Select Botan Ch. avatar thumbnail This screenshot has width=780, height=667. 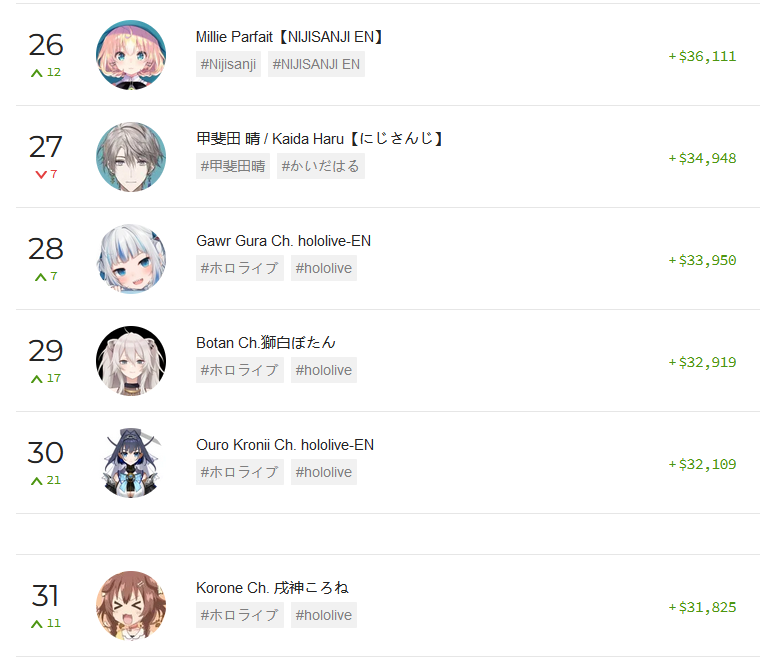(x=131, y=361)
